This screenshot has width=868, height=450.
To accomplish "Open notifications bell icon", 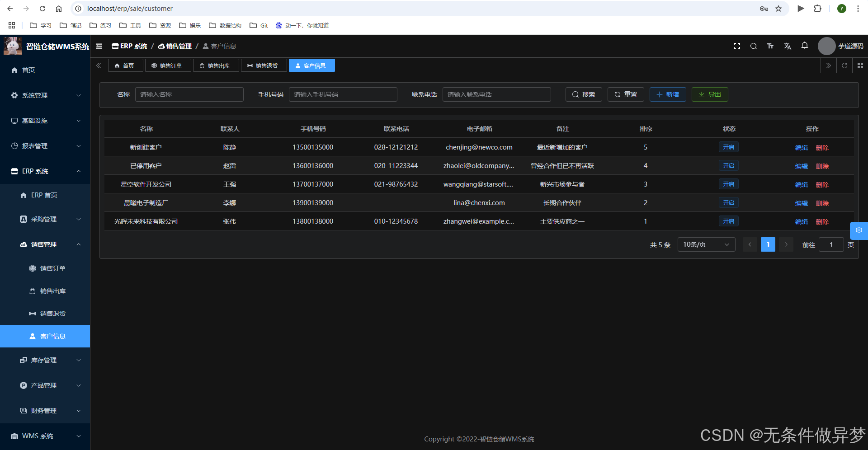I will point(805,45).
